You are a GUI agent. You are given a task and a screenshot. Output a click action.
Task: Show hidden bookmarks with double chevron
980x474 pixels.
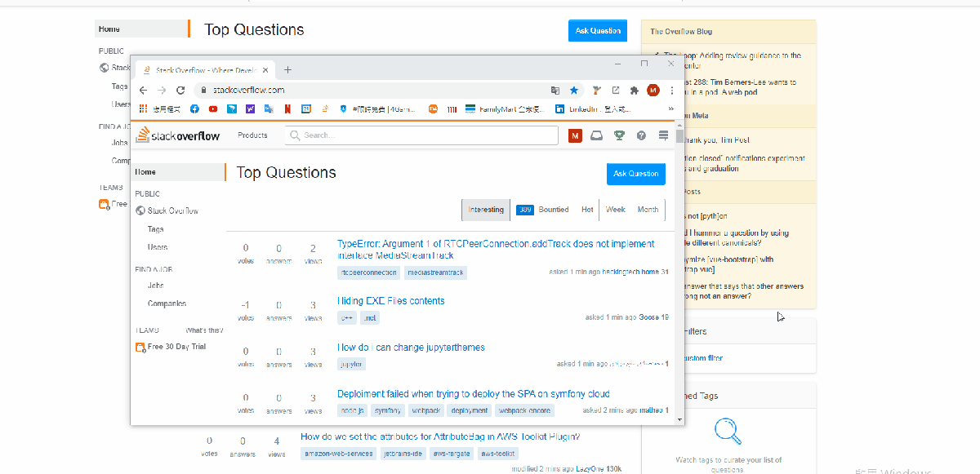(671, 109)
